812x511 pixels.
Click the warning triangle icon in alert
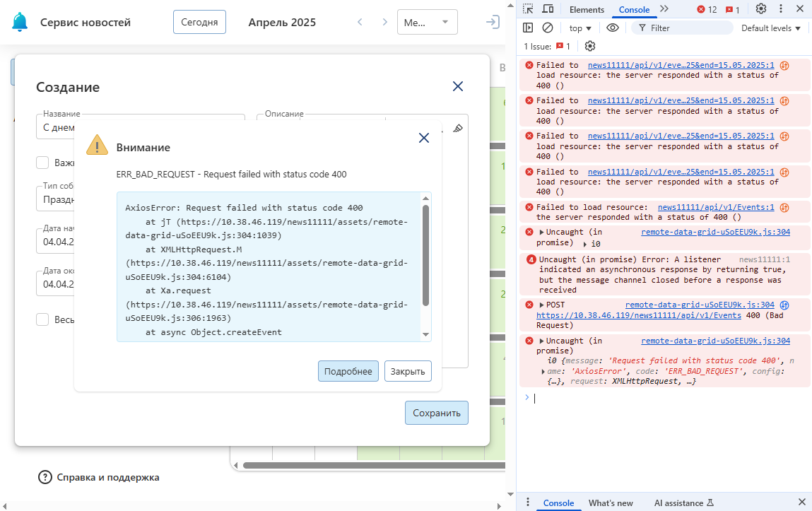pos(97,146)
